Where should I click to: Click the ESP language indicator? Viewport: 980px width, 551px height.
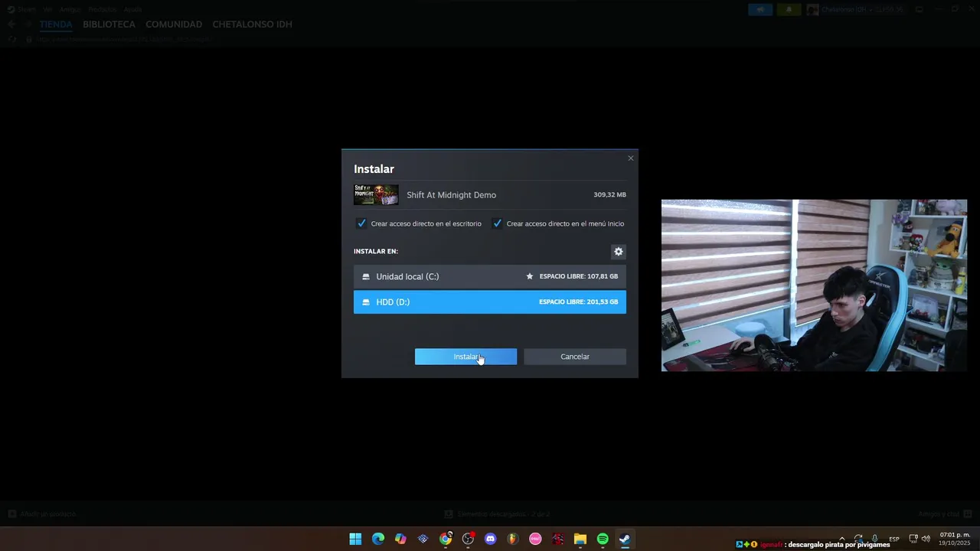[x=894, y=539]
